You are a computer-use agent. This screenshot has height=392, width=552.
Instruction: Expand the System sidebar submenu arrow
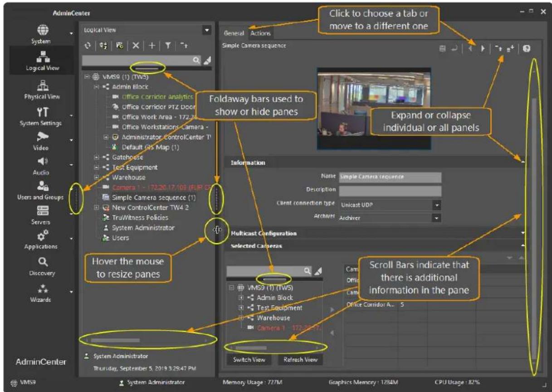tap(71, 33)
